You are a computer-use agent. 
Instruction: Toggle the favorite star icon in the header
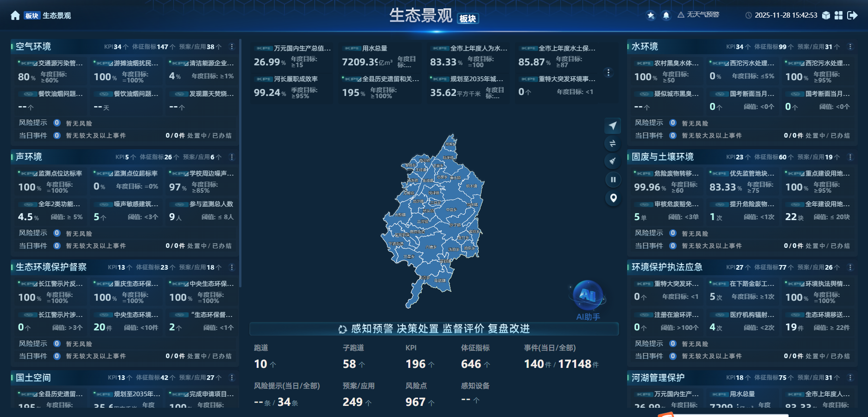(x=651, y=14)
